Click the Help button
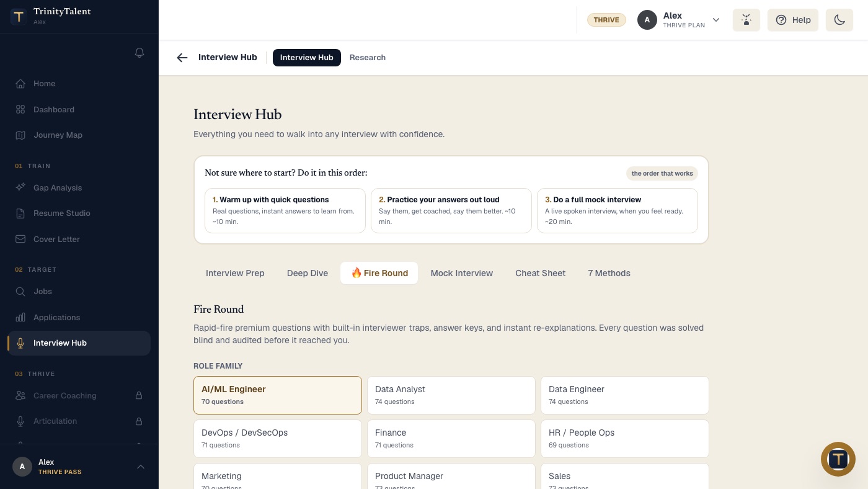 click(x=793, y=20)
